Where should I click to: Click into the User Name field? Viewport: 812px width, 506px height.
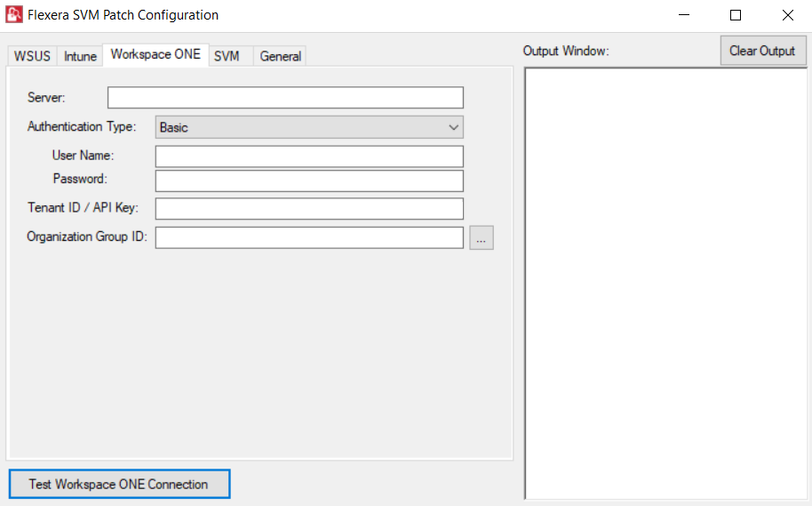pos(309,157)
